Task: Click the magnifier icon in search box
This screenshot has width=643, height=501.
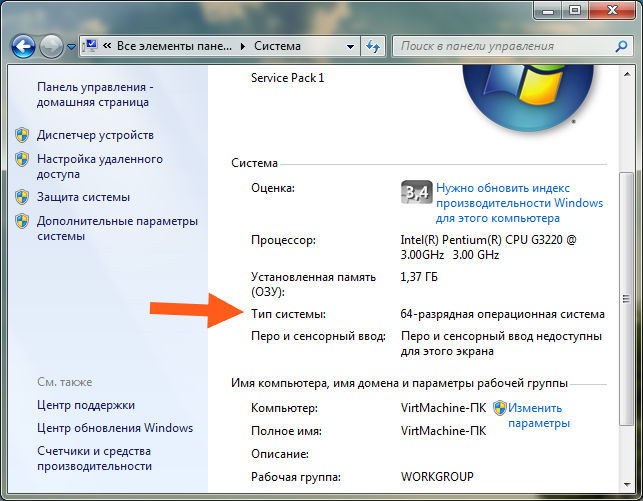Action: click(x=621, y=46)
